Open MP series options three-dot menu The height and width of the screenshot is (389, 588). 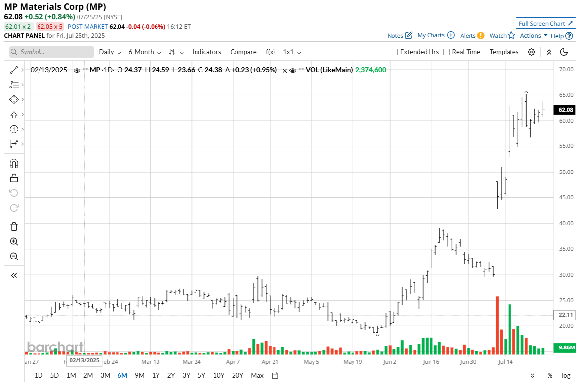pos(85,70)
